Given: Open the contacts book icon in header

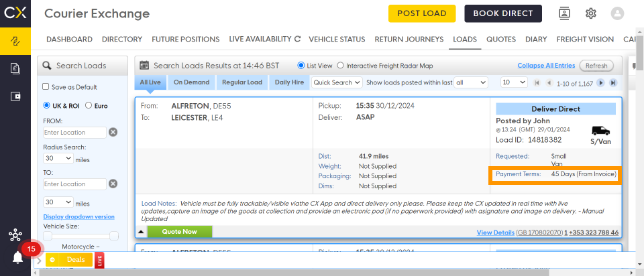Looking at the screenshot, I should (564, 13).
